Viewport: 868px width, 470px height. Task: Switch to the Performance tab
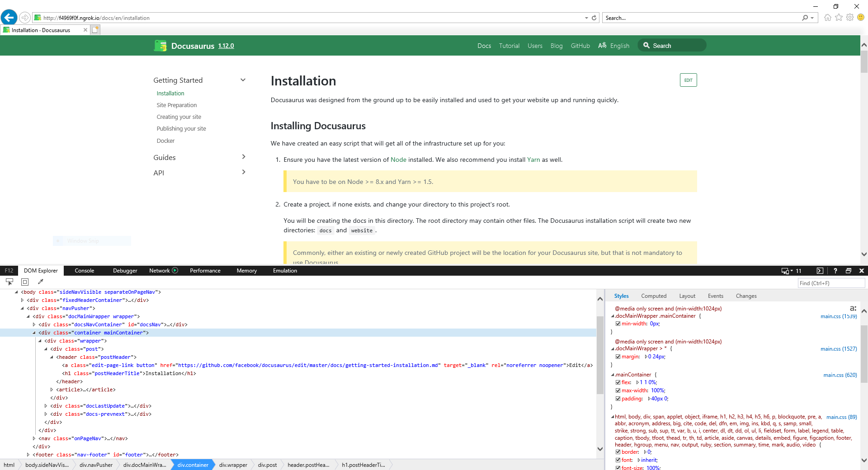pyautogui.click(x=205, y=271)
